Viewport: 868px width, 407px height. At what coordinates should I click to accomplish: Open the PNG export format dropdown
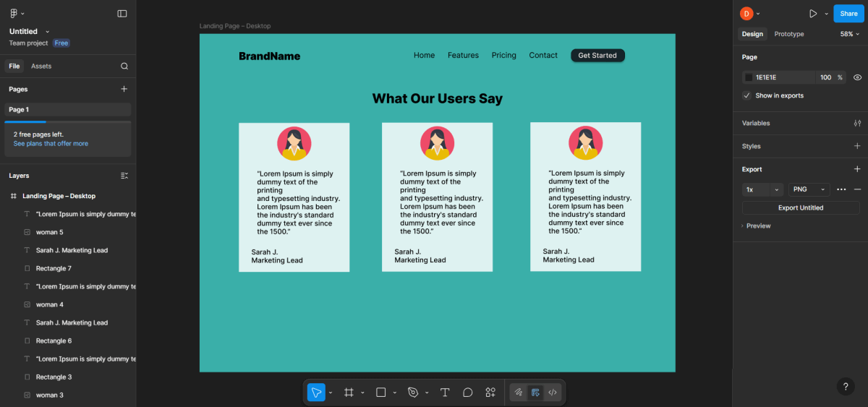click(x=809, y=189)
